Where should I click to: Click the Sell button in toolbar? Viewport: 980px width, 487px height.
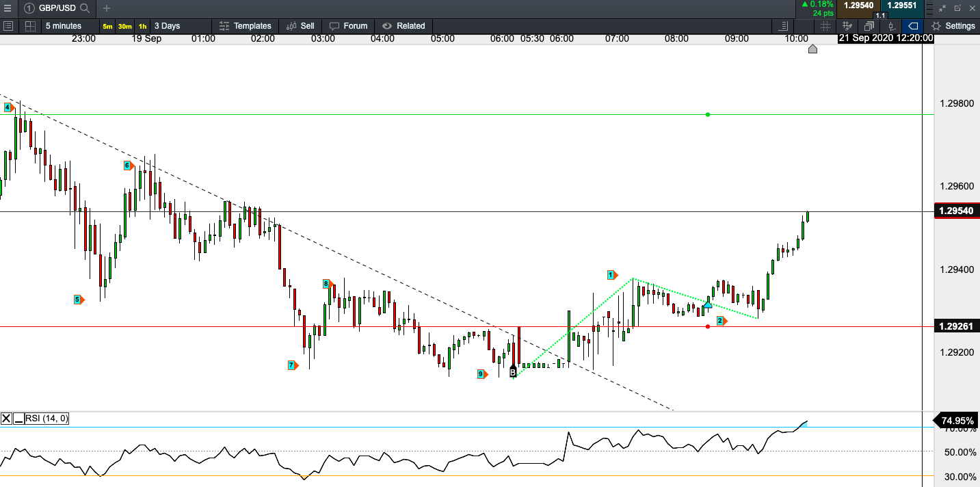[x=300, y=26]
